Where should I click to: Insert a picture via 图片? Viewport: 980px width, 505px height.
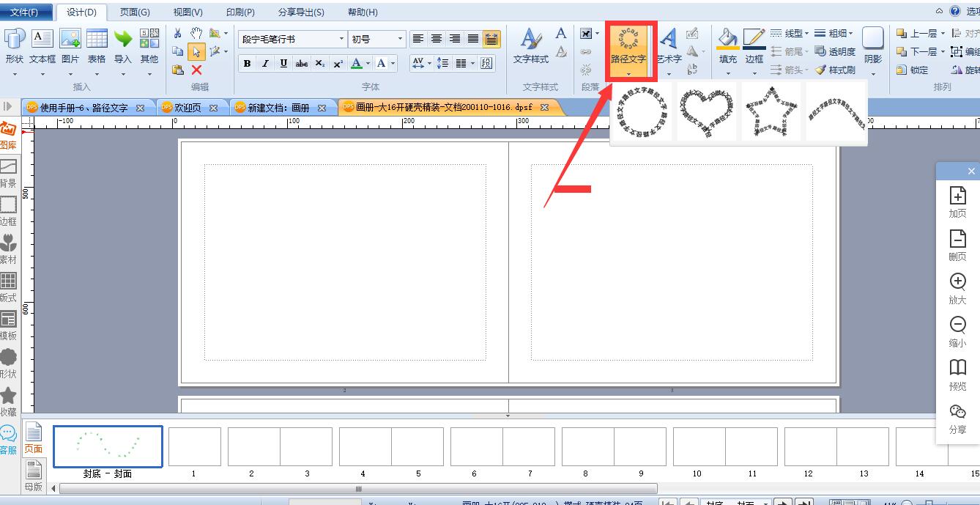[x=70, y=46]
